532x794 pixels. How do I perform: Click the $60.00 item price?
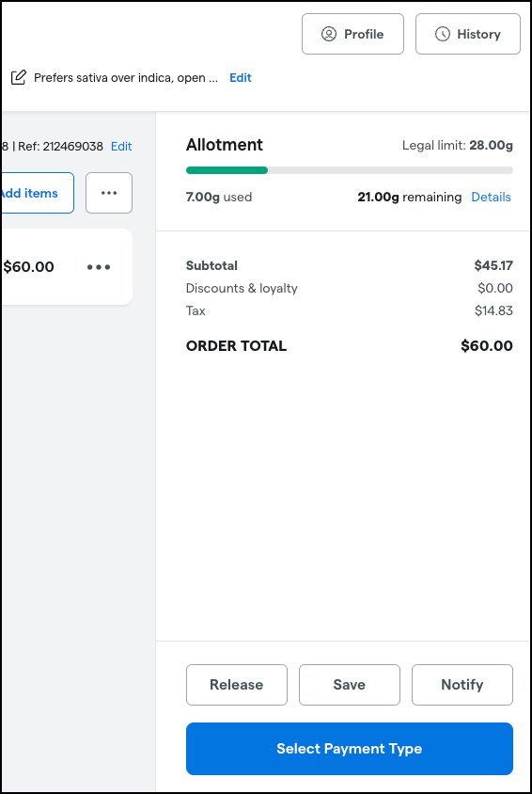click(x=29, y=267)
